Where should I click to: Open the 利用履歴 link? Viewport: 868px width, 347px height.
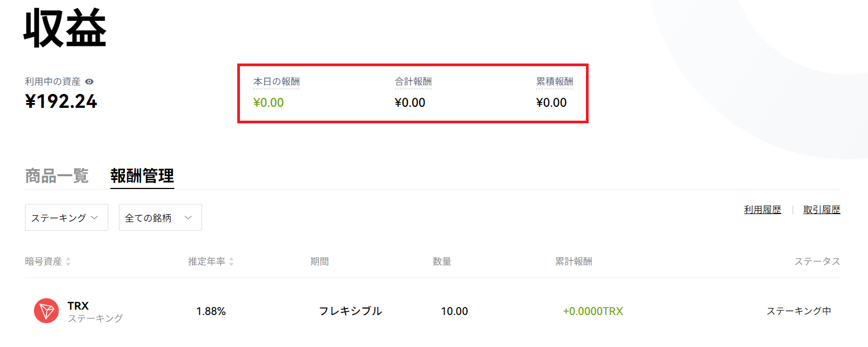[x=762, y=210]
